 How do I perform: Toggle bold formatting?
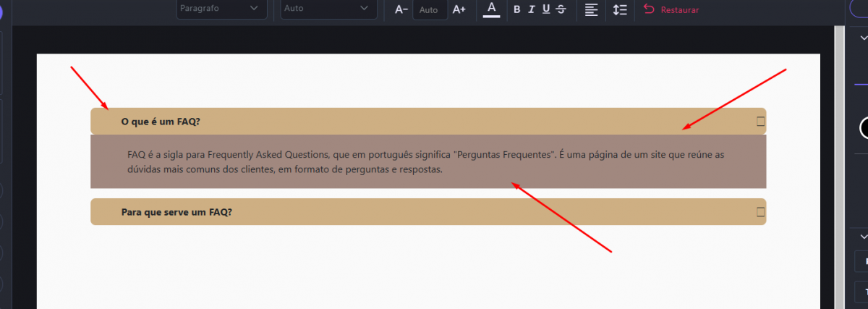click(x=516, y=9)
